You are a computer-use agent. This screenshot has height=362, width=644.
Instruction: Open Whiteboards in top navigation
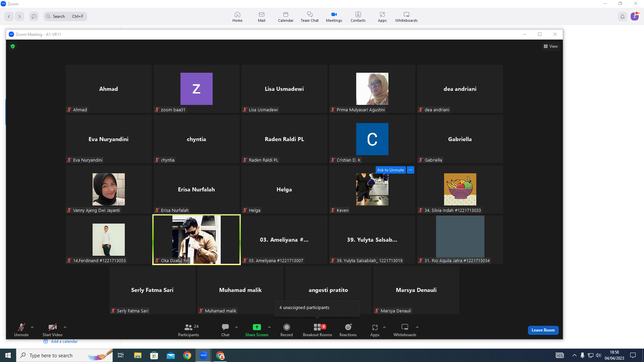tap(406, 17)
